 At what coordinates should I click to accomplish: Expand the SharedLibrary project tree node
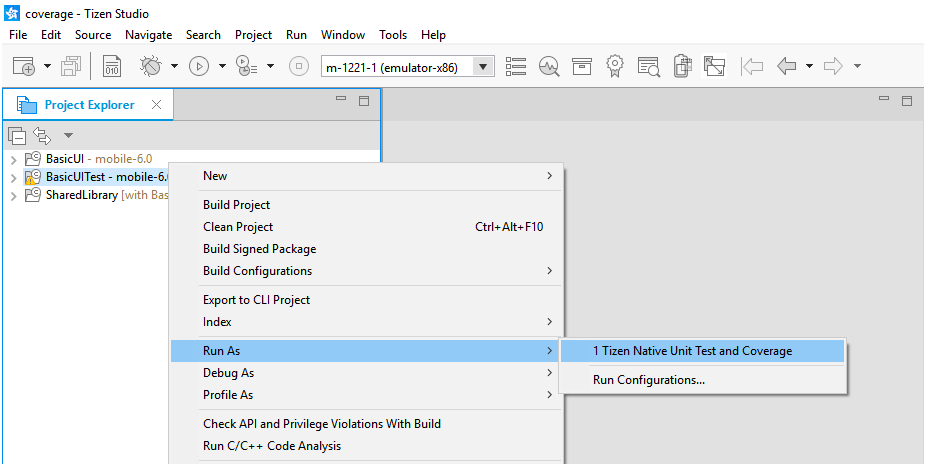[13, 195]
